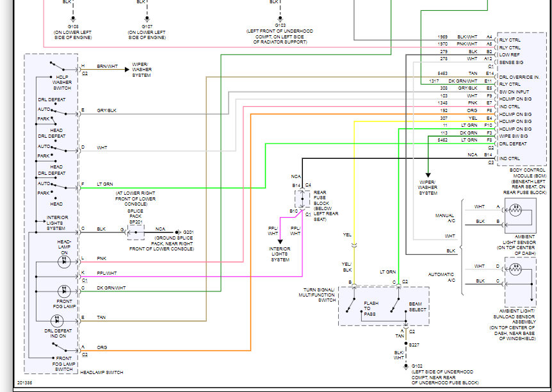The image size is (552, 392).
Task: Click the G107 ground symbol
Action: click(147, 19)
